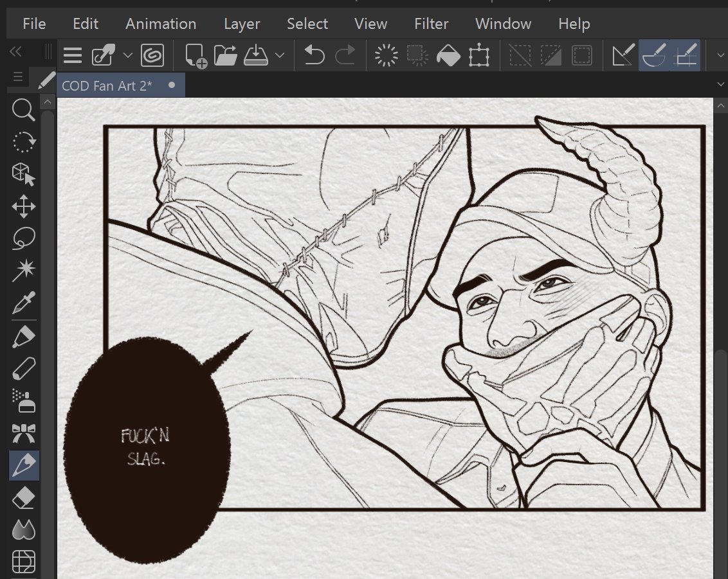Expand the command bar overflow chevron
Screen dimensions: 728x579
coord(720,55)
